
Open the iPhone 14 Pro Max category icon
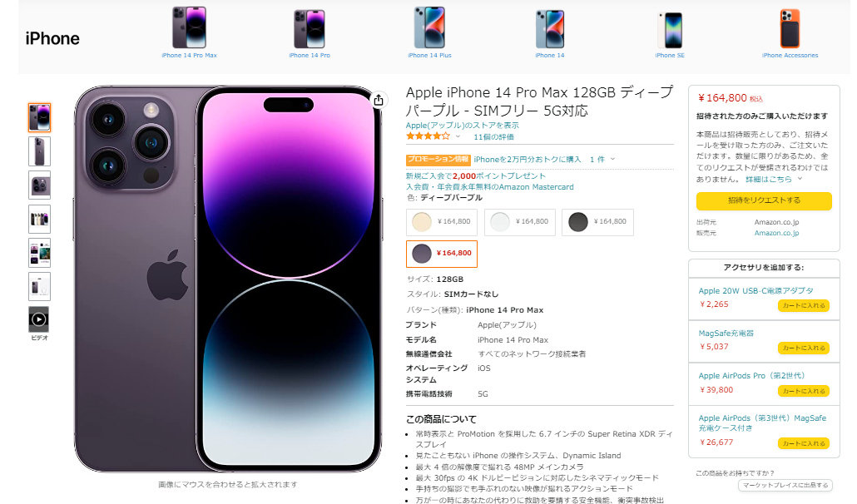[189, 27]
